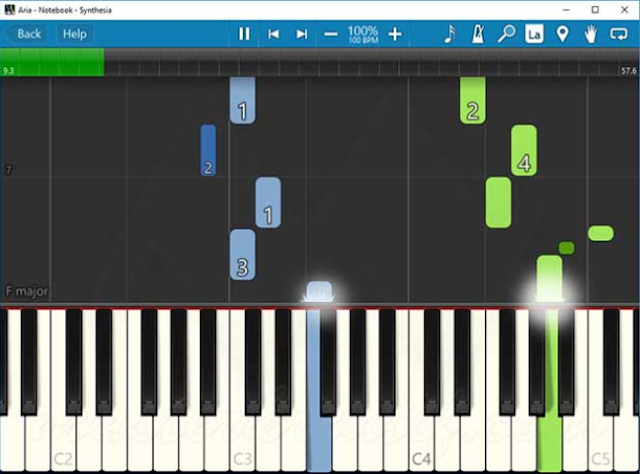This screenshot has width=640, height=474.
Task: Open the hands selection icon
Action: point(590,34)
